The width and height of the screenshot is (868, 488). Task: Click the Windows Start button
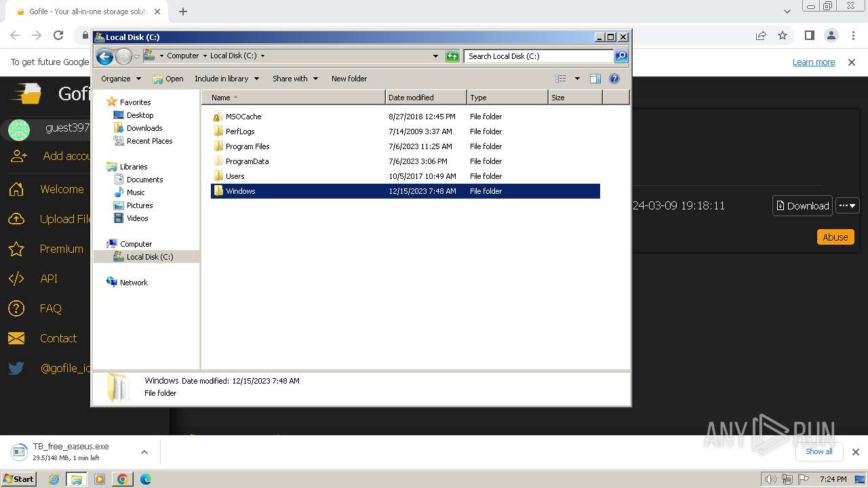[19, 479]
